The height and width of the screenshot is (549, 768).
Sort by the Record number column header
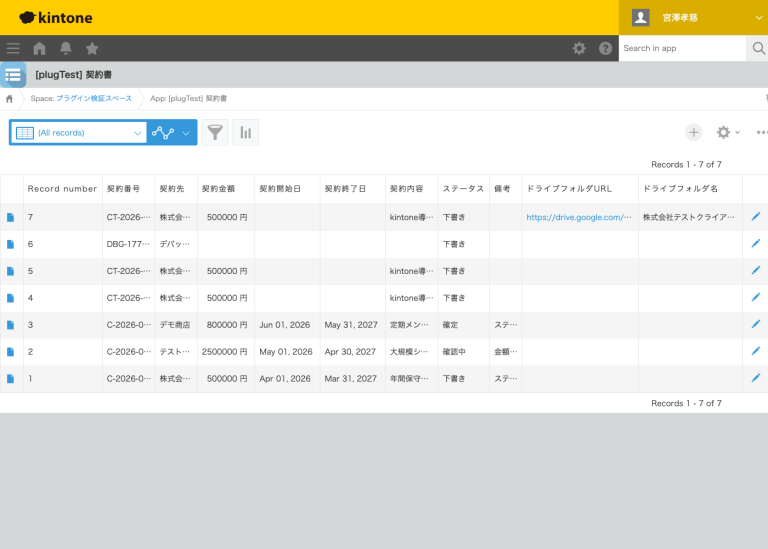coord(62,188)
